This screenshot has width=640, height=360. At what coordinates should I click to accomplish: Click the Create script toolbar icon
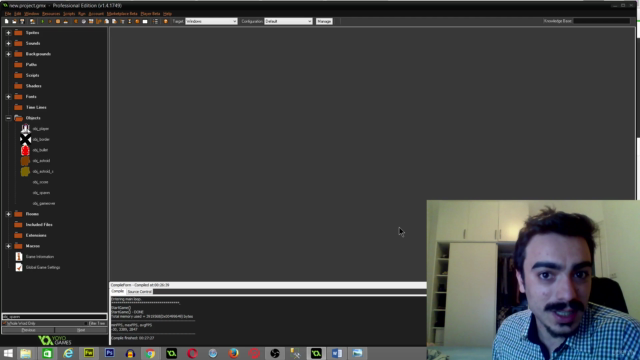[106, 21]
